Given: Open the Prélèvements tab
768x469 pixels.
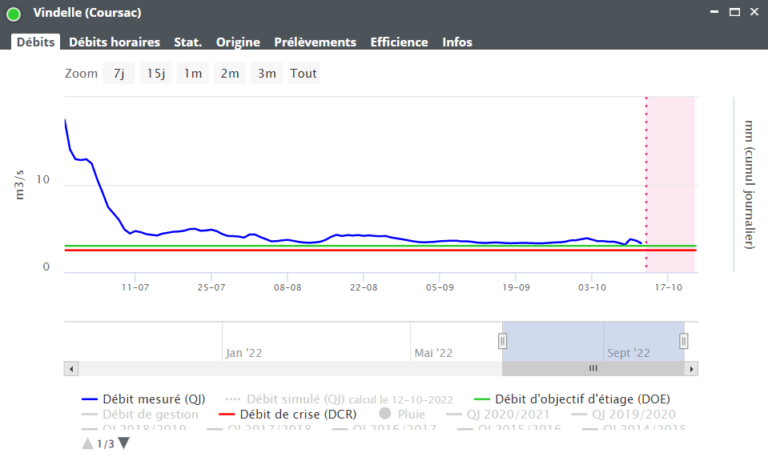Looking at the screenshot, I should pyautogui.click(x=315, y=42).
